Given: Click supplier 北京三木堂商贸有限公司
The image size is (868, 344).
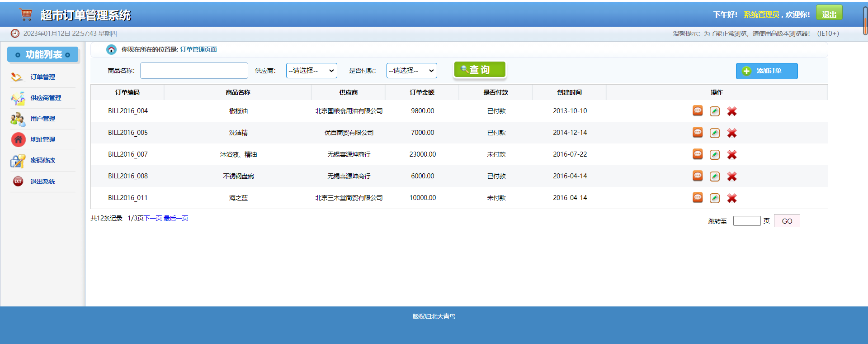Looking at the screenshot, I should coord(349,198).
